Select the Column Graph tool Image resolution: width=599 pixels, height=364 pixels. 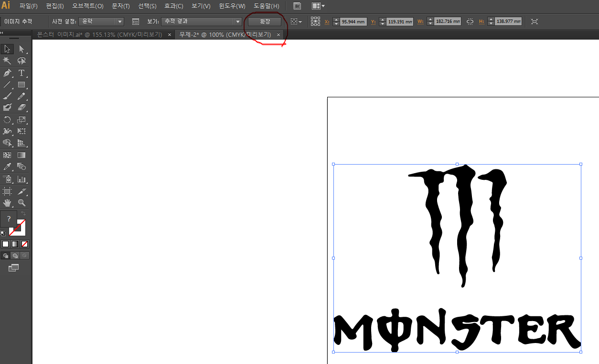pos(21,179)
